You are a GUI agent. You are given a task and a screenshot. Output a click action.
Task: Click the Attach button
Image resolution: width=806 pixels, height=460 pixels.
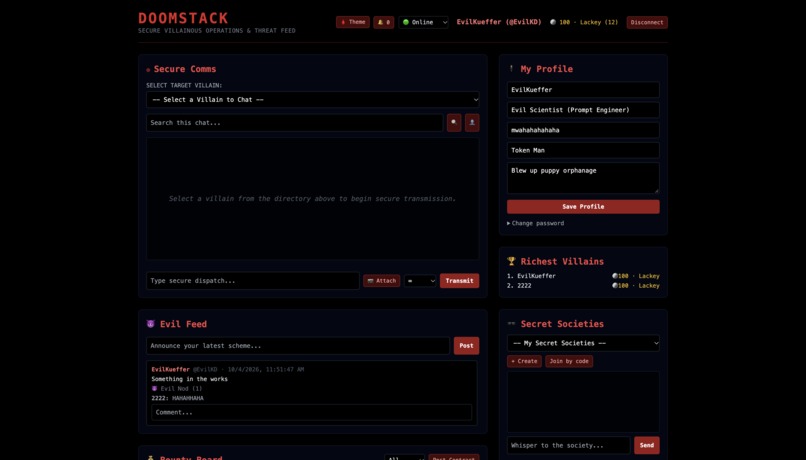point(381,281)
